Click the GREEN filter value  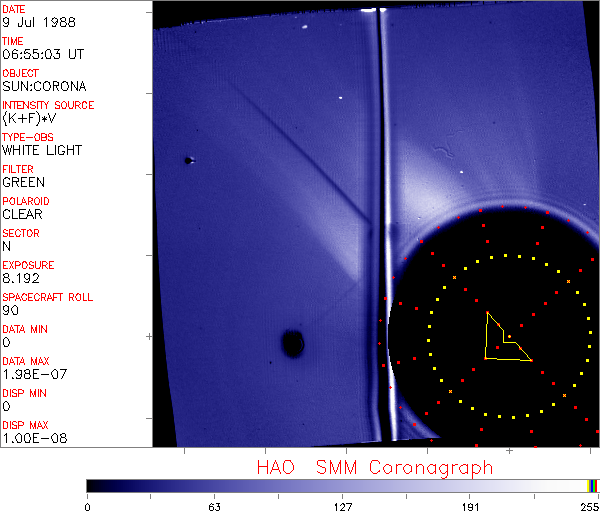point(23,182)
